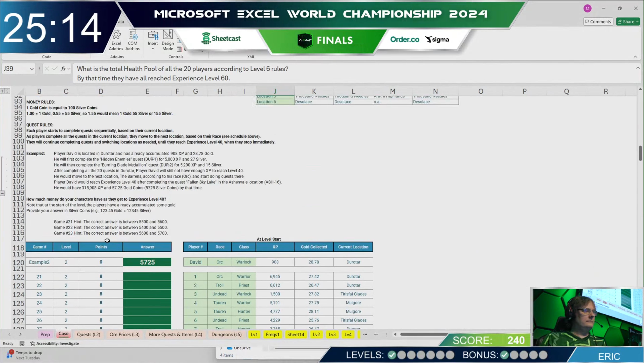Toggle Design Mode in the Controls group
Screen dimensions: 644x363
(168, 40)
